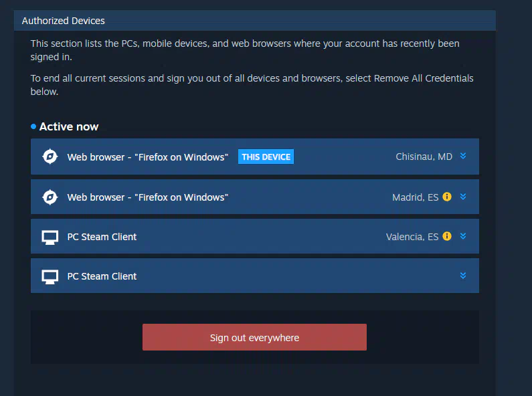Viewport: 532px width, 396px height.
Task: Click the monitor icon in the location-less PC Steam Client row
Action: tap(50, 277)
